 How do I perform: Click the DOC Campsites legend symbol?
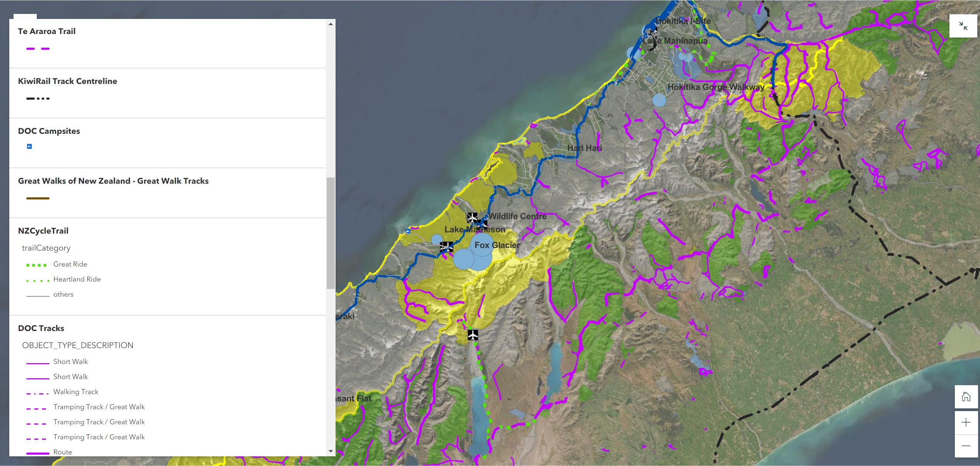pos(29,146)
